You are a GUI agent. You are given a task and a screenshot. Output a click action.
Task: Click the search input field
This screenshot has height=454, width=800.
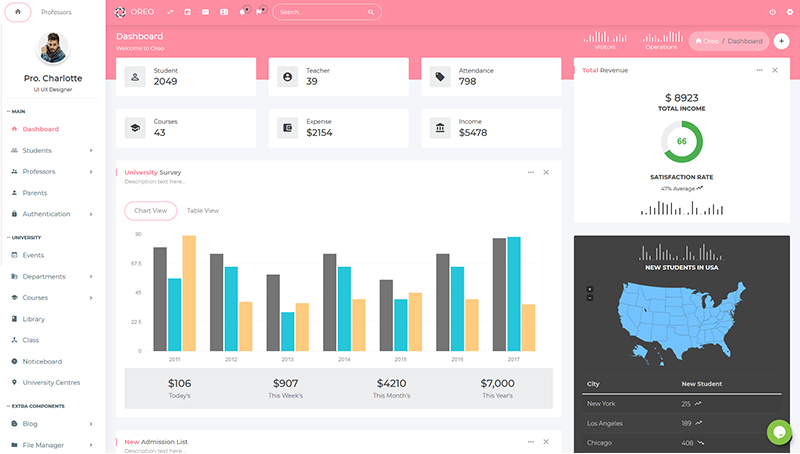click(320, 12)
